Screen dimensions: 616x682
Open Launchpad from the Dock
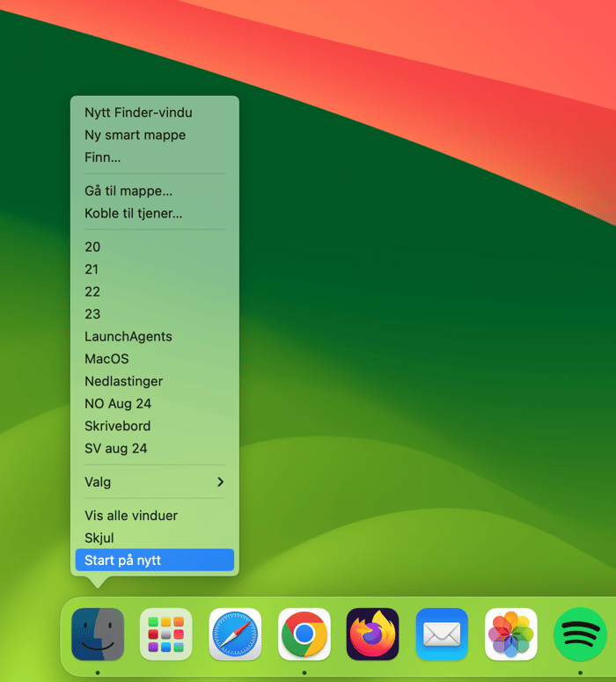click(165, 634)
